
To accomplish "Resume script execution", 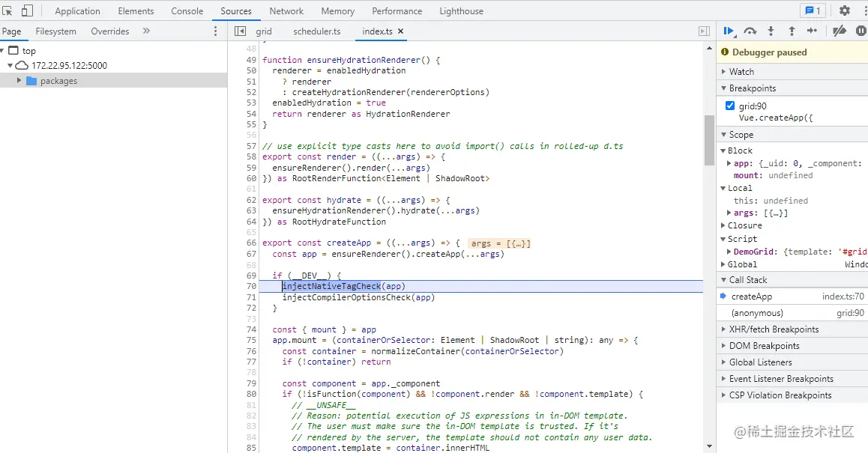I will (x=729, y=31).
